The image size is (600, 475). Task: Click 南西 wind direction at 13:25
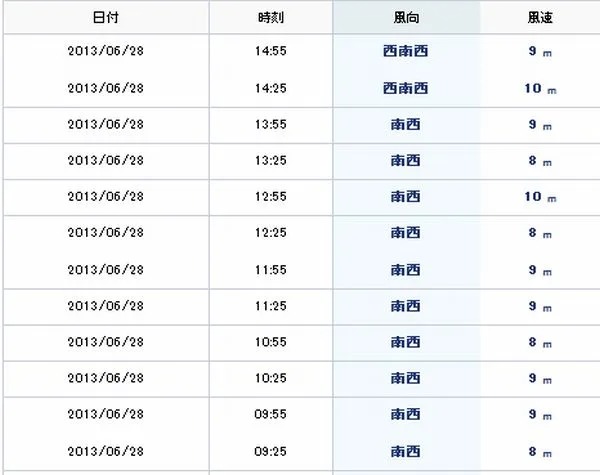tap(406, 160)
